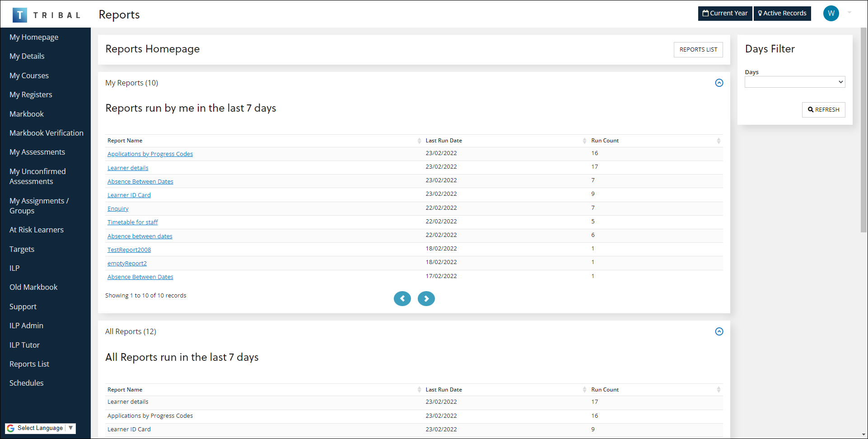Collapse the All Reports section
This screenshot has width=868, height=439.
tap(719, 331)
